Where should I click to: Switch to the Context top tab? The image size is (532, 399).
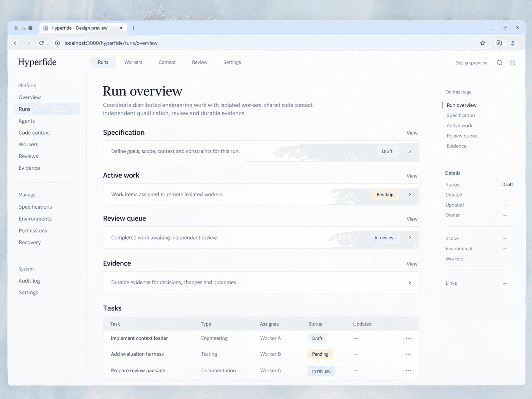click(167, 62)
